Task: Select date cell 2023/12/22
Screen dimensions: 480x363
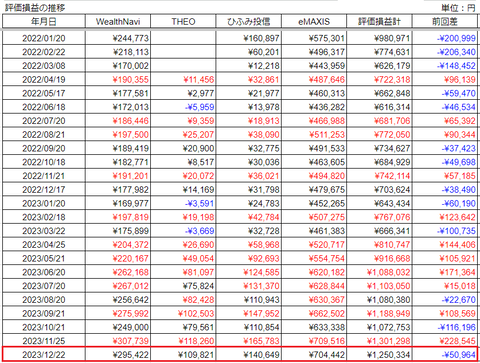Action: click(44, 355)
